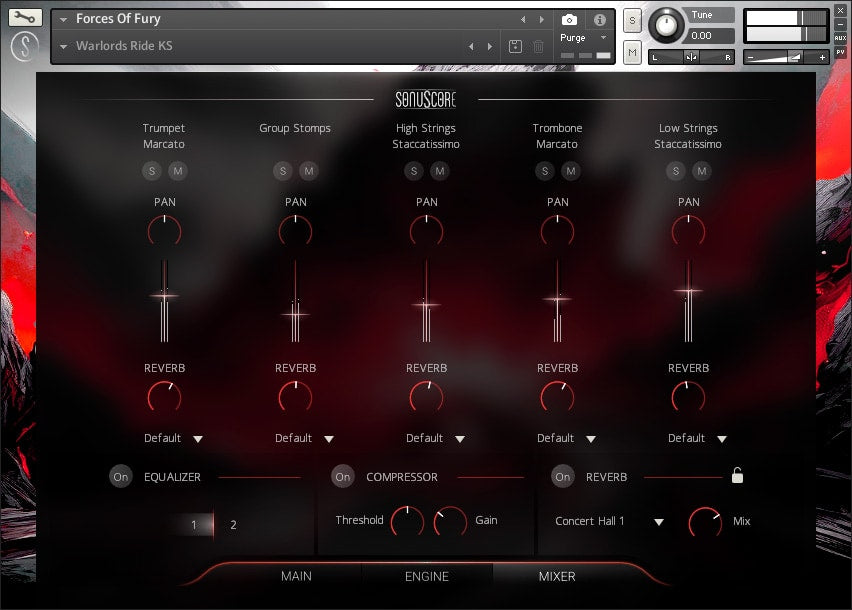Mute the Trombone Marcato channel
852x610 pixels.
[x=571, y=171]
